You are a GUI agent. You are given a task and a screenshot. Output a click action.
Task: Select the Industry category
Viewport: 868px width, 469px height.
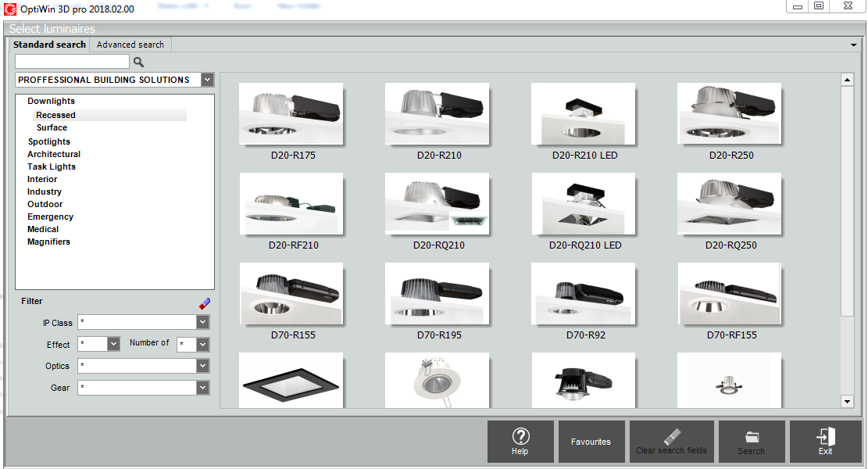click(x=45, y=192)
